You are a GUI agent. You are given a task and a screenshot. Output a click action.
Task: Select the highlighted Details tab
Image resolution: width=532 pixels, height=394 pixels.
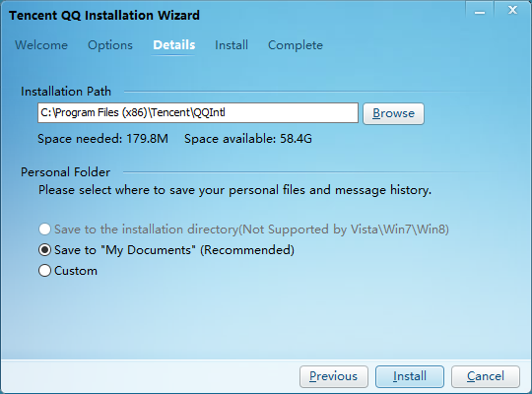tap(174, 45)
